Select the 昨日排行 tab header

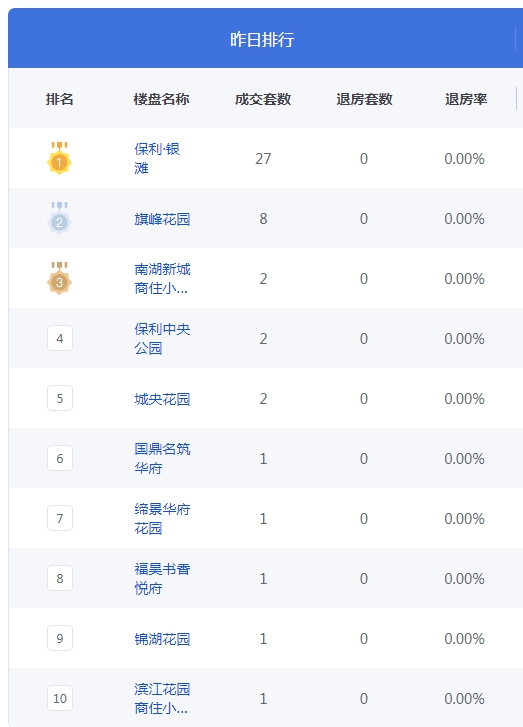262,39
